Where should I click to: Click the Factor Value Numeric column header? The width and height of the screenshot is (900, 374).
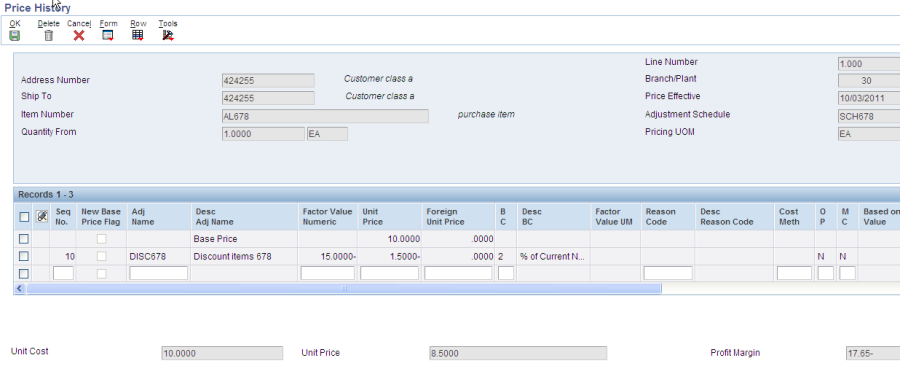click(328, 217)
